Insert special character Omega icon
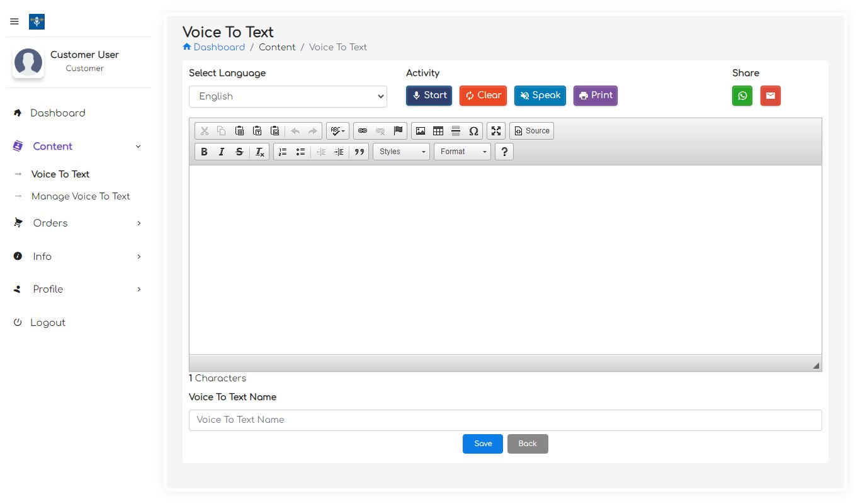Image resolution: width=860 pixels, height=504 pixels. (x=473, y=131)
